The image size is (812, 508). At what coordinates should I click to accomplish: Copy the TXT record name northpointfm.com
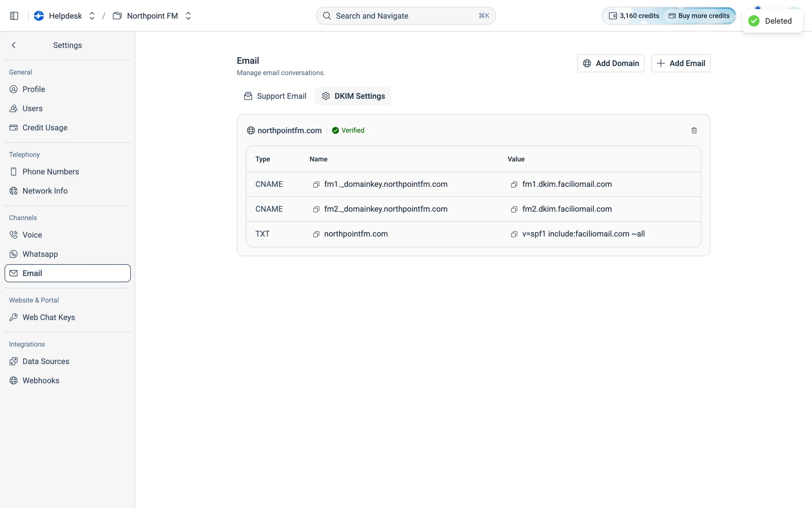coord(316,234)
